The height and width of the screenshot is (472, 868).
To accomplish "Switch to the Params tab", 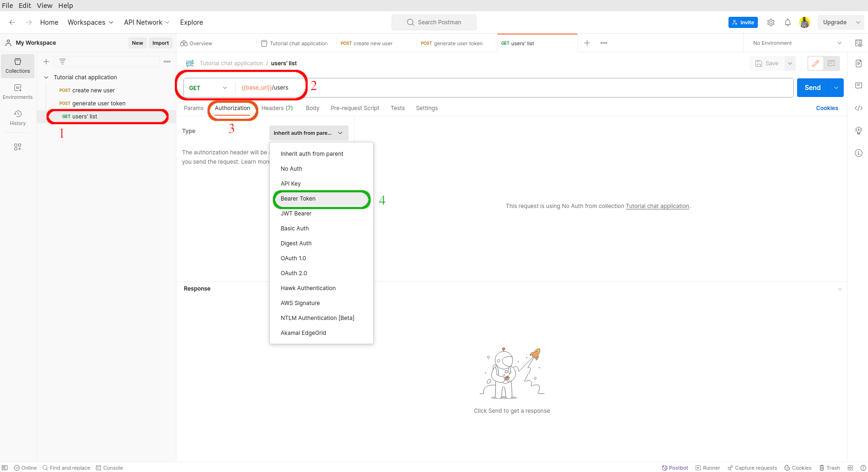I will [194, 108].
